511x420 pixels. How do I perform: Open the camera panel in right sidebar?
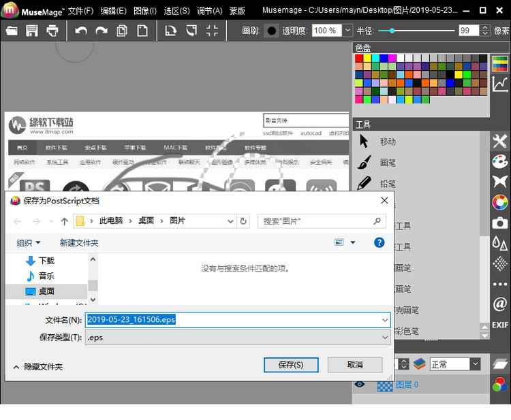(x=500, y=223)
